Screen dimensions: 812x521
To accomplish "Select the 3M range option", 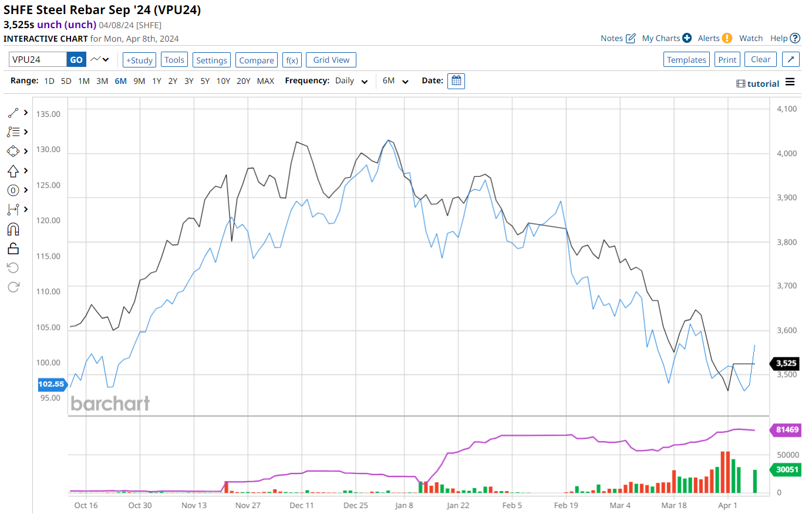I will click(x=102, y=81).
